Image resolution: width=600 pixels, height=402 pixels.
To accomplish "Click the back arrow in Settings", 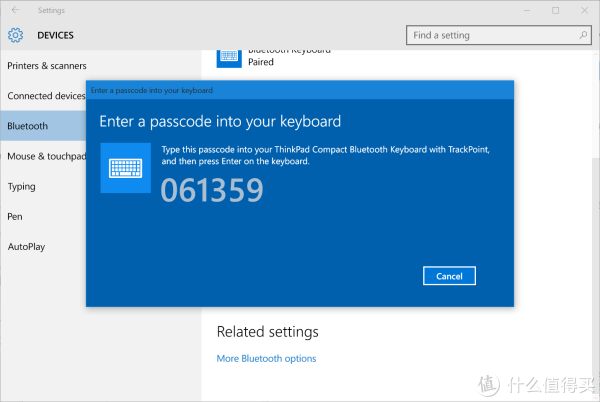I will (x=15, y=10).
